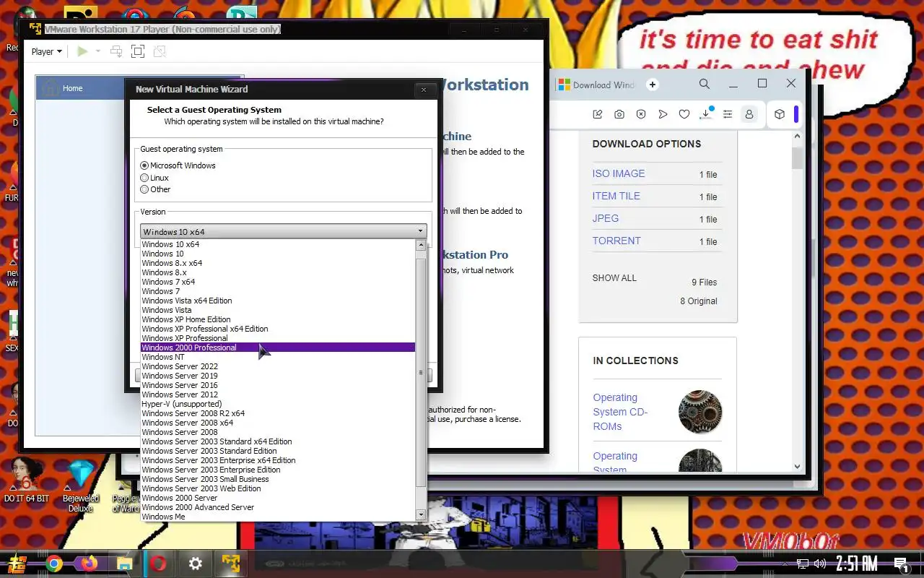Click the JPEG download link
This screenshot has height=578, width=924.
tap(606, 218)
